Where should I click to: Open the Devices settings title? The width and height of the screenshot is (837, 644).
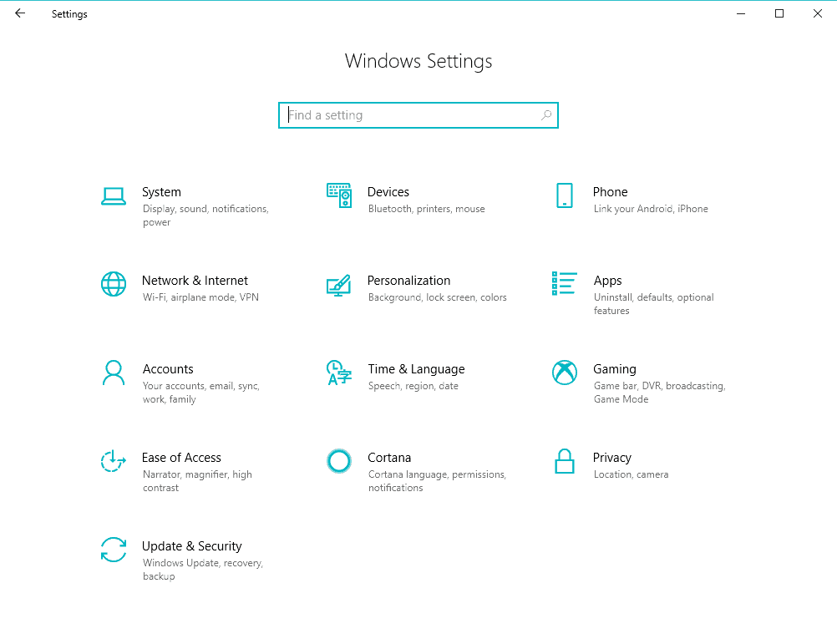click(x=388, y=191)
